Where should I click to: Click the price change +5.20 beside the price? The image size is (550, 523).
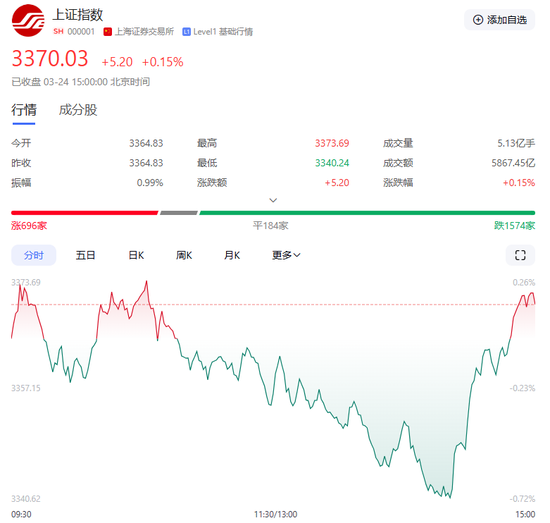click(117, 62)
